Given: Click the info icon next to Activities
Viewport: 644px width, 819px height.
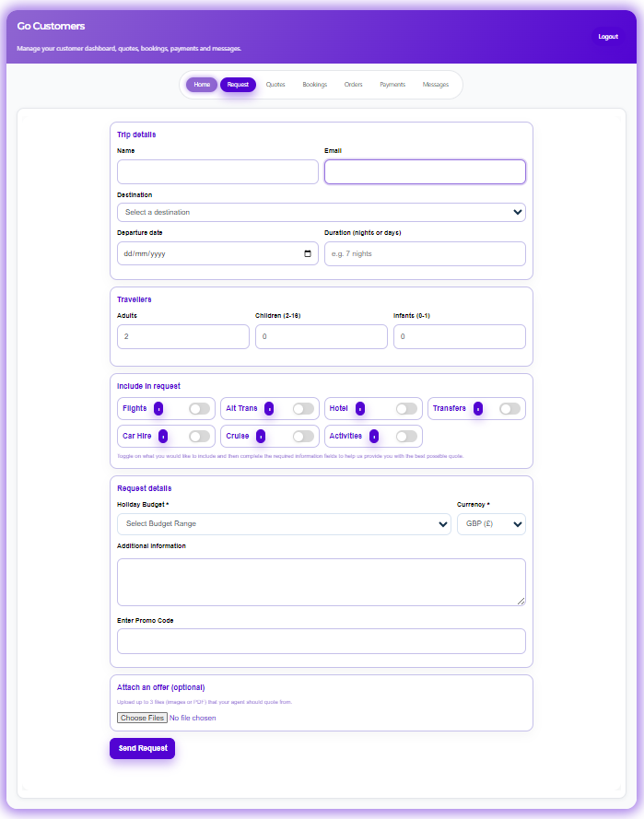Looking at the screenshot, I should point(374,436).
